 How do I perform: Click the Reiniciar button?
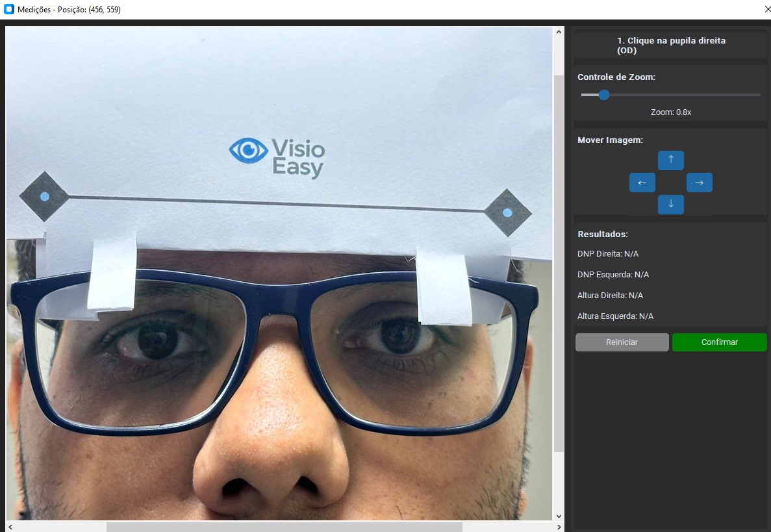click(x=622, y=342)
